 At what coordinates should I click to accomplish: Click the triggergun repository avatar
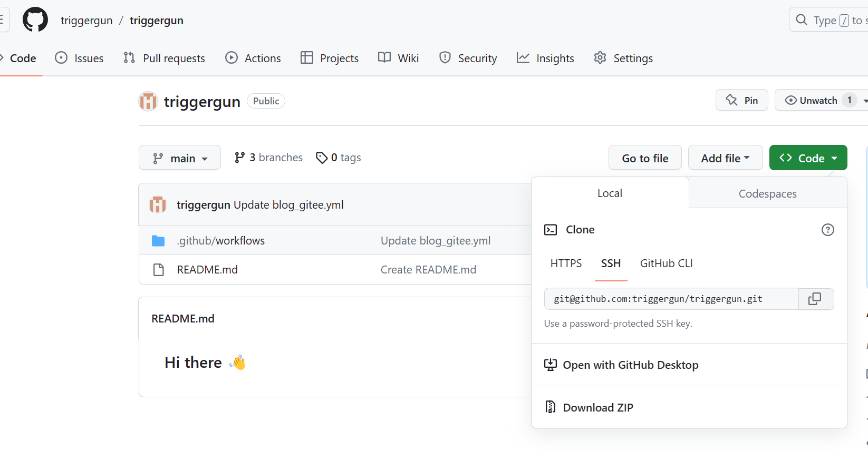148,101
